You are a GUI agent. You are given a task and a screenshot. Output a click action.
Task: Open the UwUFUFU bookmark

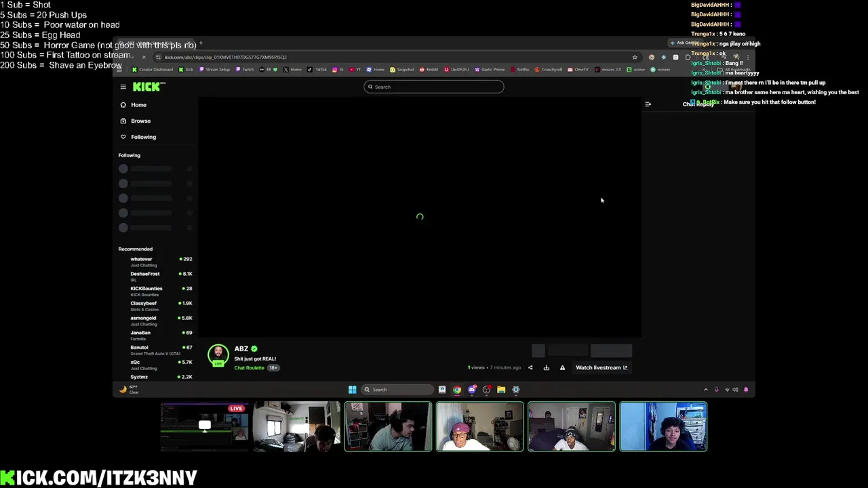click(457, 69)
